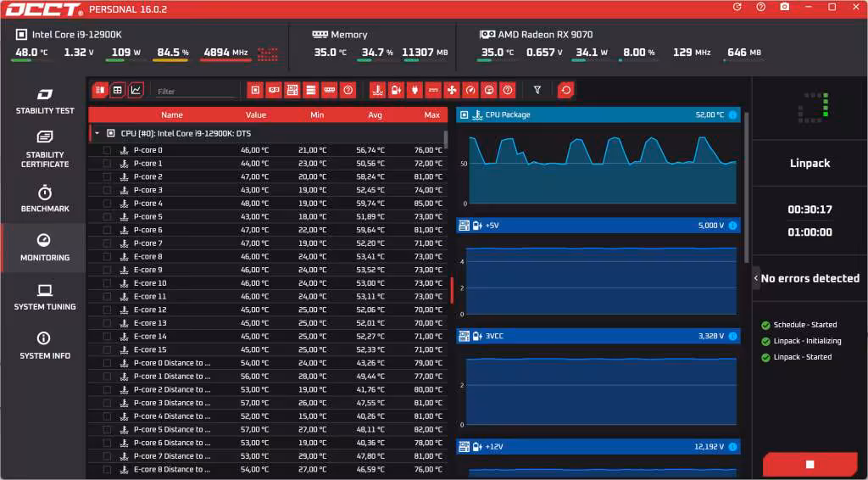The height and width of the screenshot is (480, 868).
Task: Click the info icon on CPU Package graph
Action: coord(732,114)
